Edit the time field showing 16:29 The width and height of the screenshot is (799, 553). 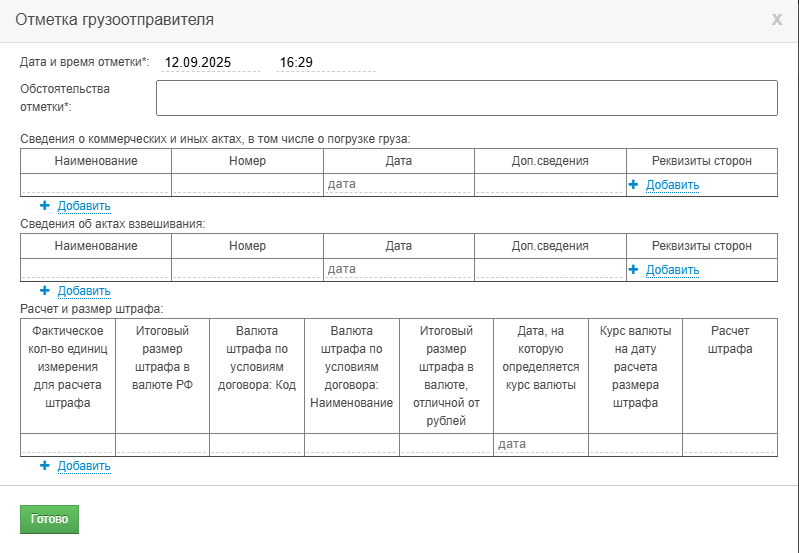(x=326, y=63)
